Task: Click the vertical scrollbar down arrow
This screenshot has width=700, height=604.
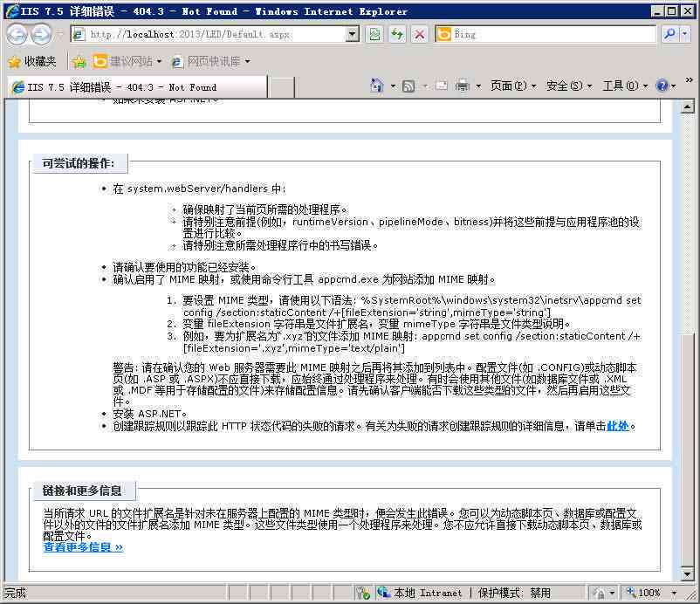Action: [x=688, y=574]
